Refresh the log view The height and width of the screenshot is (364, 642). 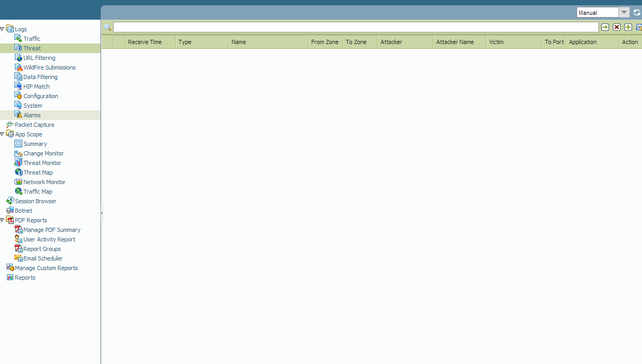pos(637,12)
